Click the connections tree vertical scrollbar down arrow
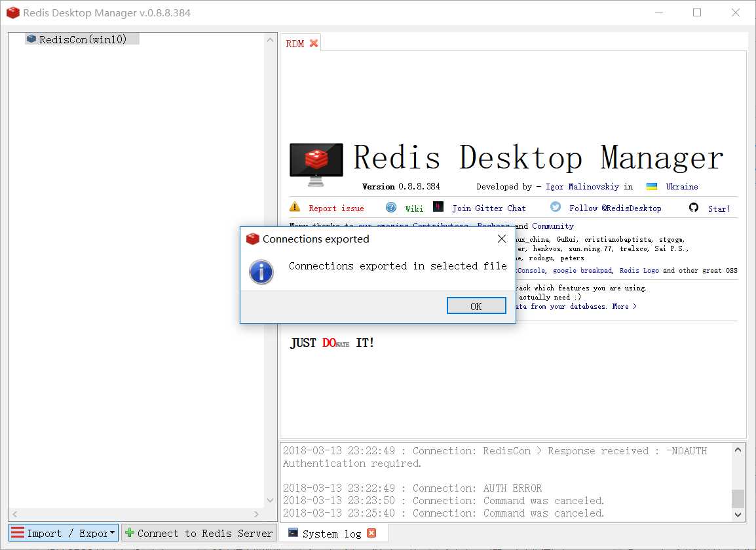 click(270, 500)
